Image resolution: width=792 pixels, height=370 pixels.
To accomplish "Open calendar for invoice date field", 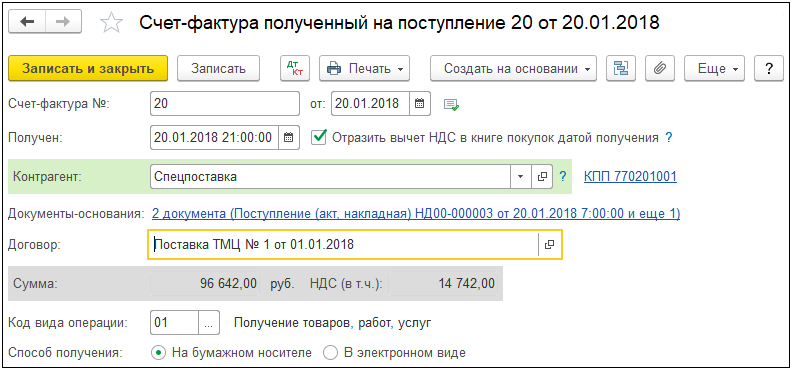I will click(419, 104).
